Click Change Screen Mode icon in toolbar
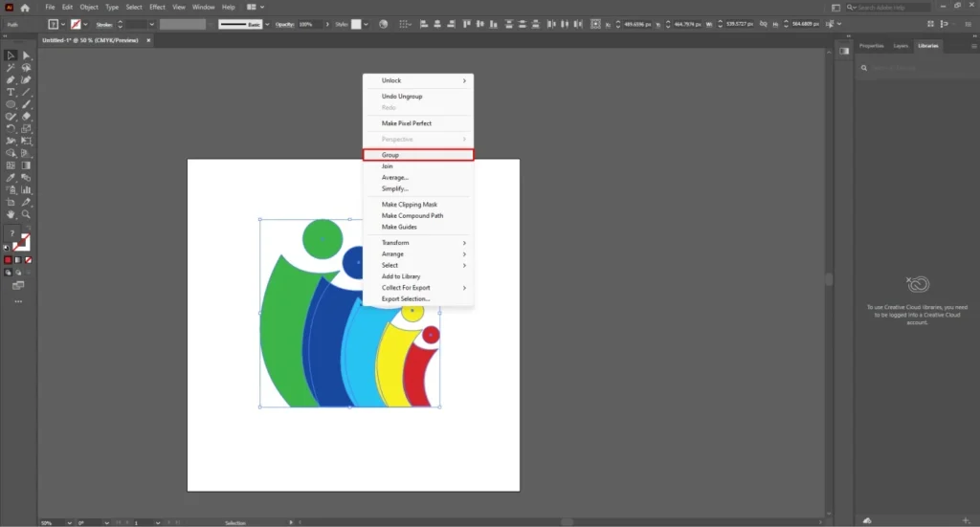Screen dimensions: 980x527 point(18,285)
